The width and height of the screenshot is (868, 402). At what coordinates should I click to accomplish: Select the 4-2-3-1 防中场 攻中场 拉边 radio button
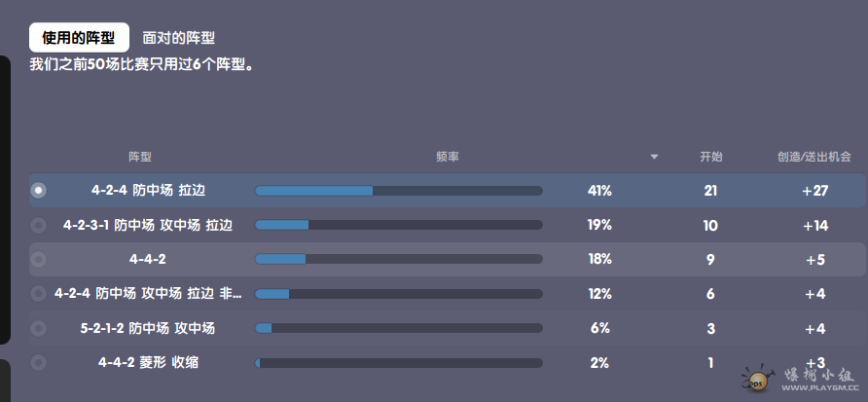(39, 225)
